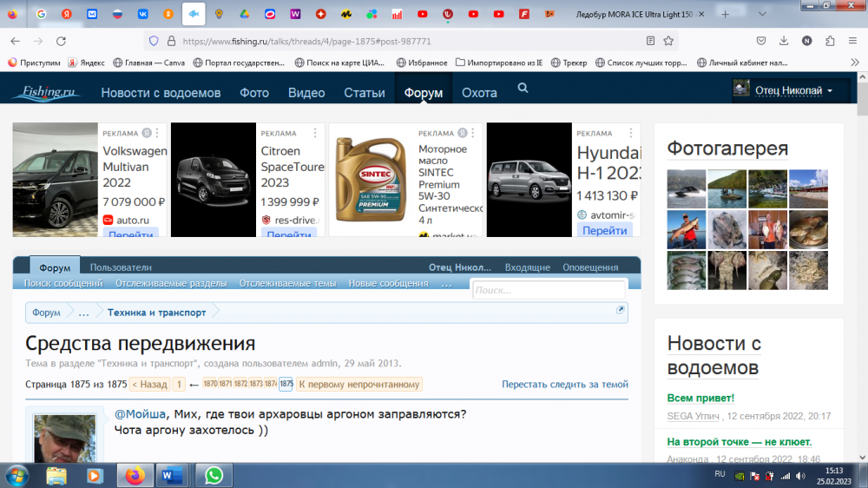Screen dimensions: 868x488
Task: Click the Fishing.ru logo
Action: pyautogui.click(x=49, y=92)
